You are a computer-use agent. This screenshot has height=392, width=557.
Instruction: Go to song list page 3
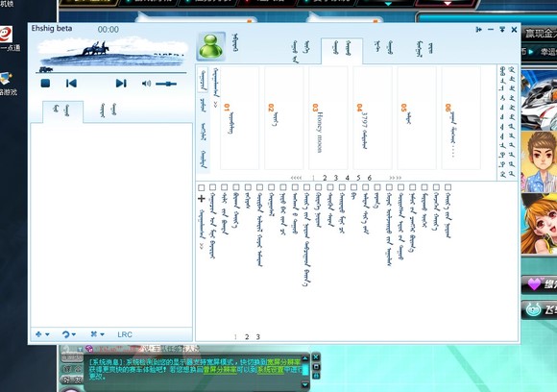[258, 337]
